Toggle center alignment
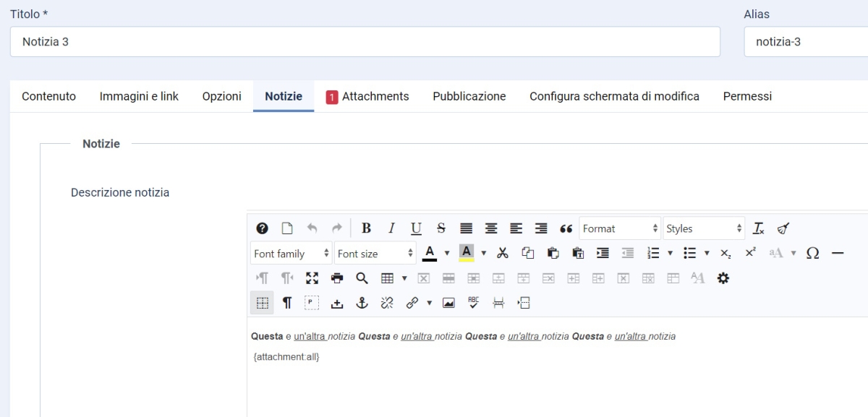This screenshot has height=417, width=868. 491,228
